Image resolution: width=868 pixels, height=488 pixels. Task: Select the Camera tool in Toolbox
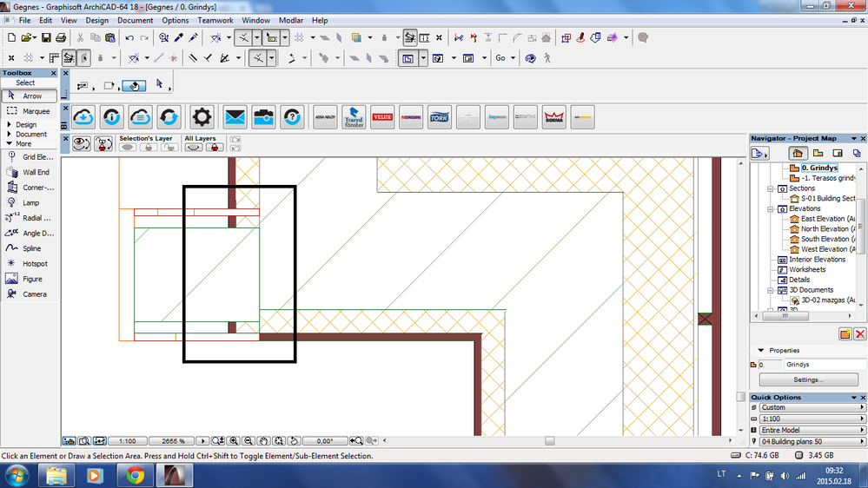(x=30, y=294)
